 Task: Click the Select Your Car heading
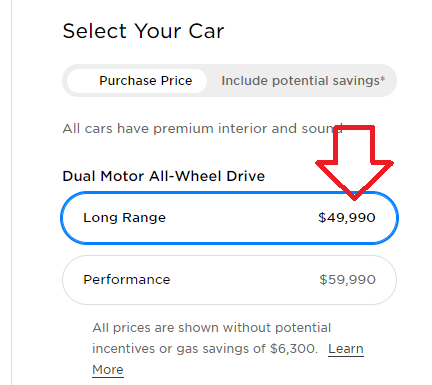click(x=143, y=31)
